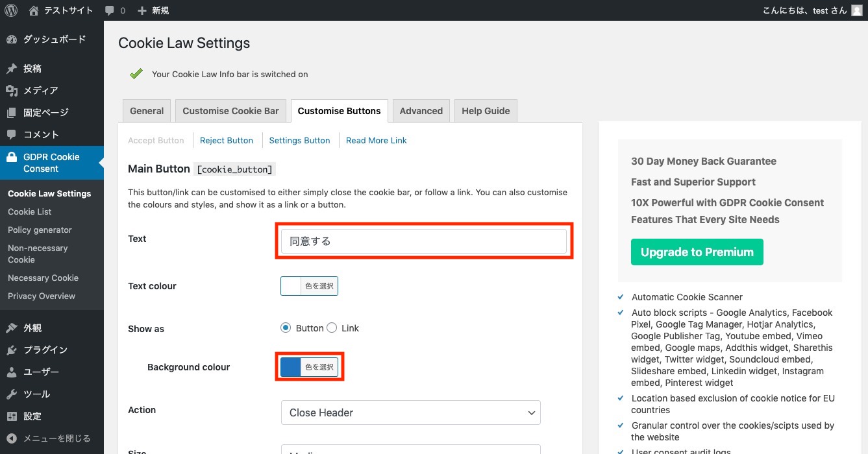Select the Customise Buttons tab
Screen dimensions: 868x454
[x=340, y=111]
